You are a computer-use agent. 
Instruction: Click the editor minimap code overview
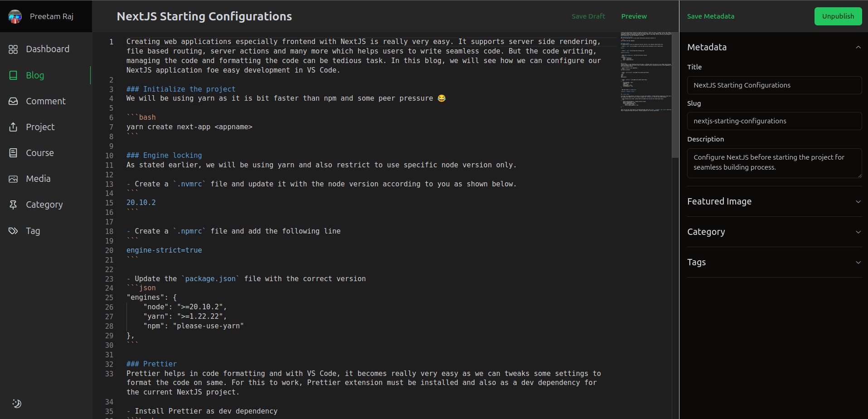(646, 72)
